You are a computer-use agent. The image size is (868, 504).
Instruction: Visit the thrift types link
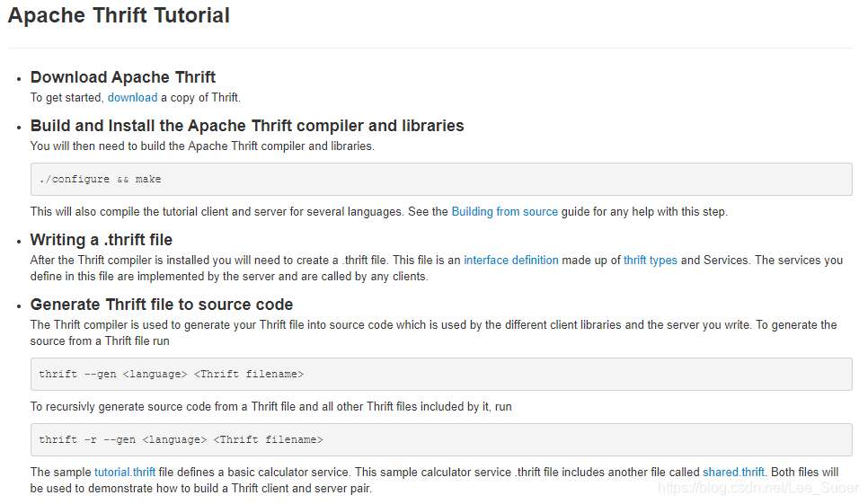[x=650, y=261]
